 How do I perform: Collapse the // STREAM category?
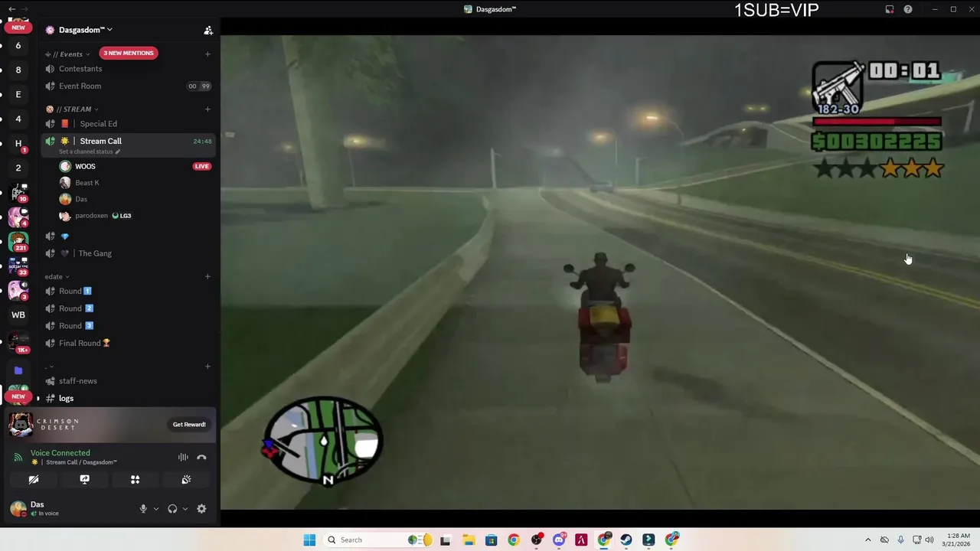point(72,109)
